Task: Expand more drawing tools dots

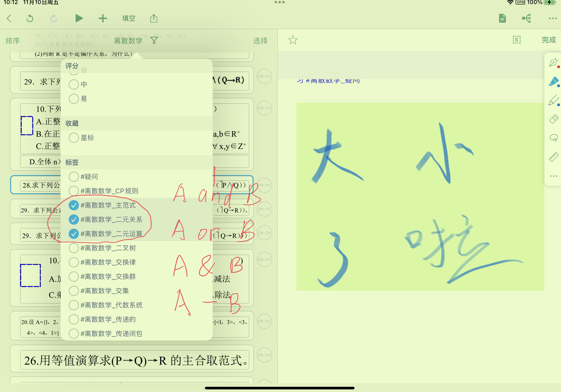Action: click(x=554, y=176)
